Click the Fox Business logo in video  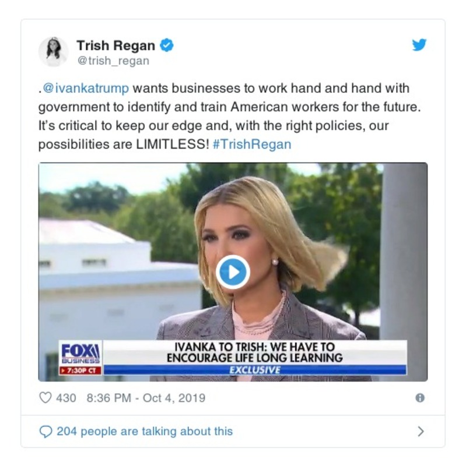(80, 354)
